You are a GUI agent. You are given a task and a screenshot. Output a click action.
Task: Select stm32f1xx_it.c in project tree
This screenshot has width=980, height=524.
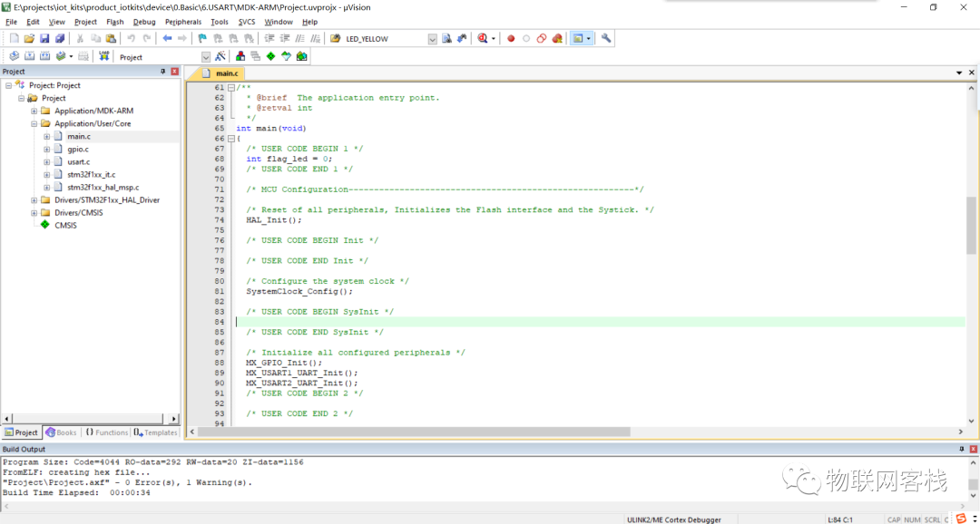tap(92, 174)
